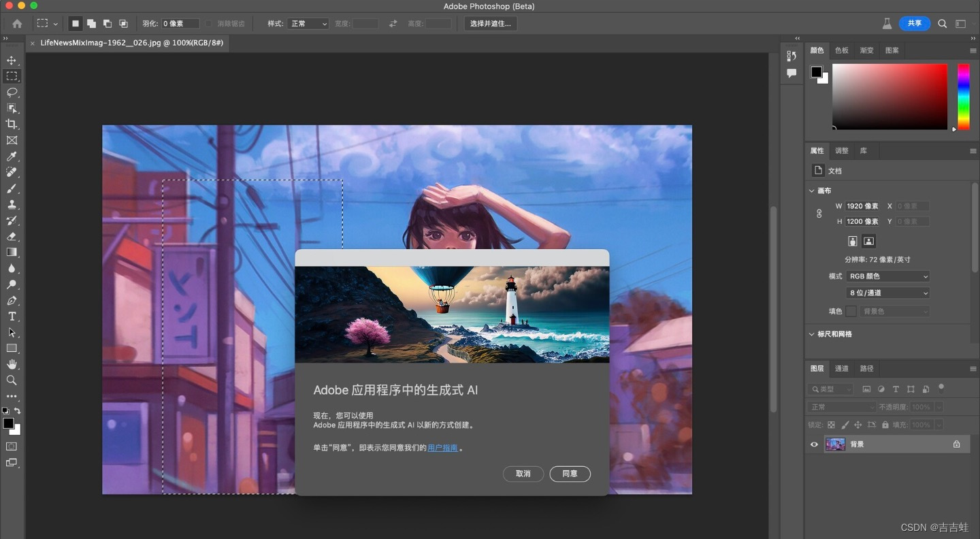Toggle Quick Mask mode
The width and height of the screenshot is (980, 539).
click(x=12, y=446)
